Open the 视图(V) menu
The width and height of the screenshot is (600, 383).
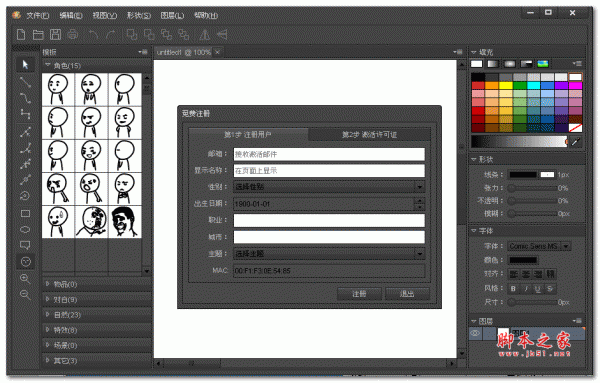click(x=104, y=15)
